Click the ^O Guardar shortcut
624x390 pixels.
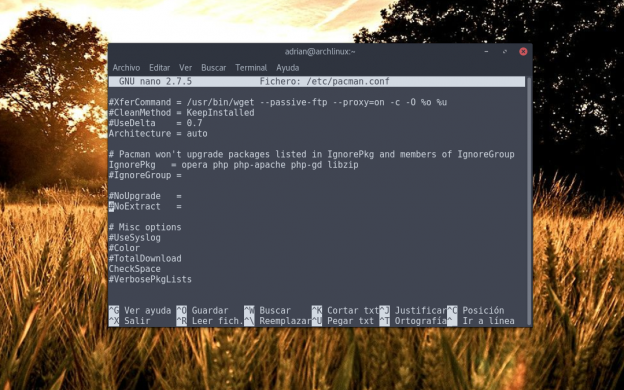tap(202, 310)
